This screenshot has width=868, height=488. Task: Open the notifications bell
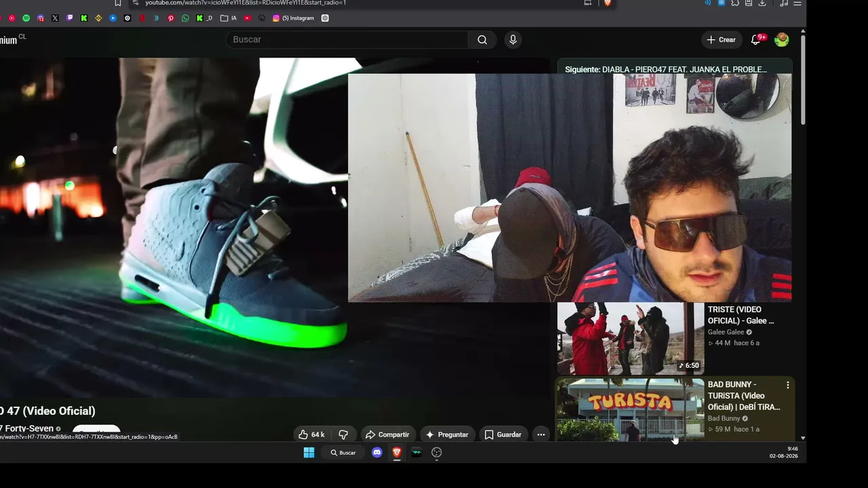pos(757,40)
